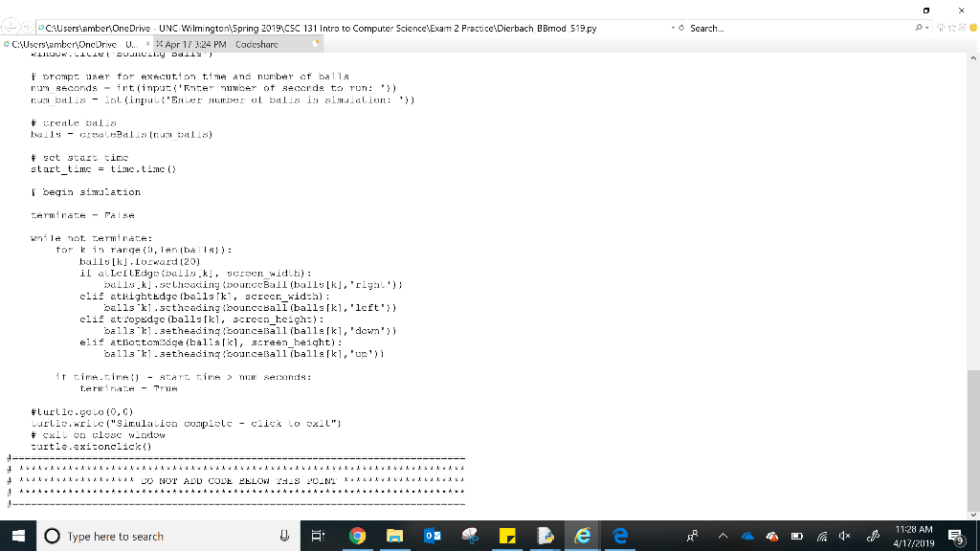Launch Google Chrome from the taskbar

tap(357, 536)
